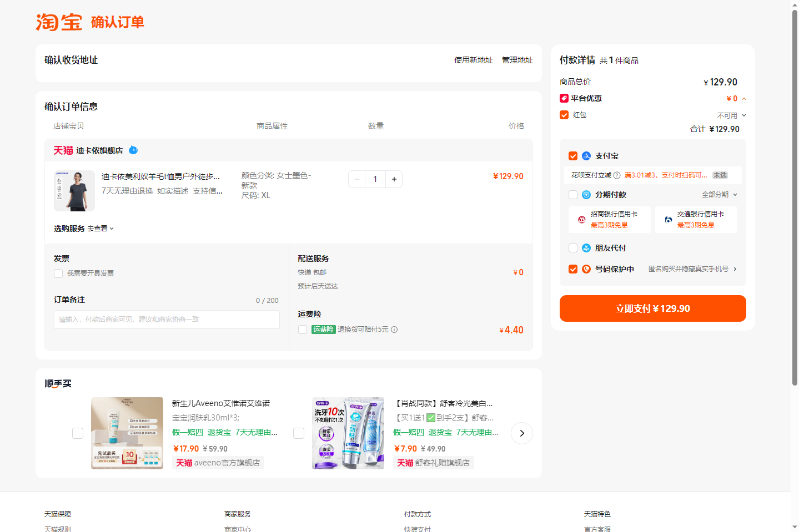Open the blue chat icon beside 迪卡侬旗舰店
The width and height of the screenshot is (799, 532).
click(x=133, y=150)
